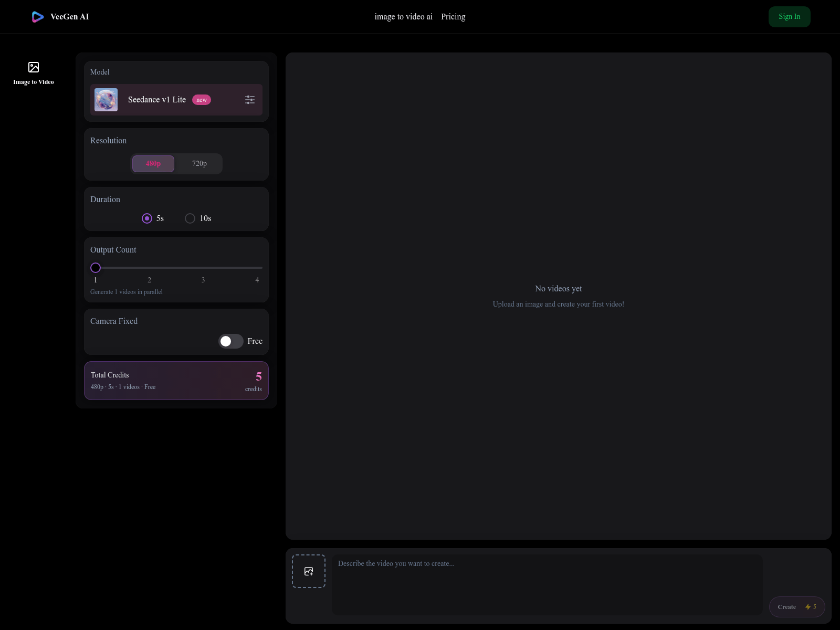840x630 pixels.
Task: Select the 480p resolution option
Action: [x=153, y=164]
